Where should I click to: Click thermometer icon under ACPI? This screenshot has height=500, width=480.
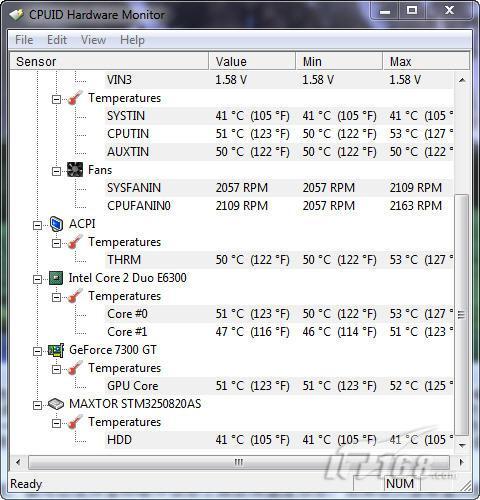point(75,242)
